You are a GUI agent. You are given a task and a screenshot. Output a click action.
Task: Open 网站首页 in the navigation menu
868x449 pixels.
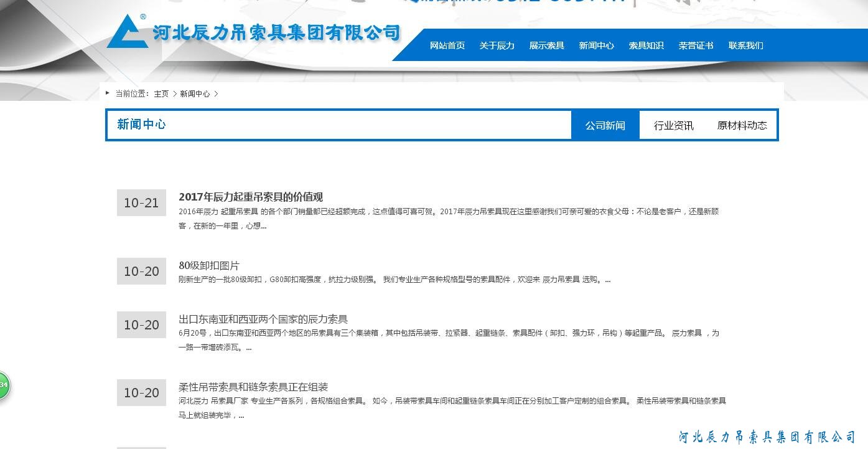(448, 45)
